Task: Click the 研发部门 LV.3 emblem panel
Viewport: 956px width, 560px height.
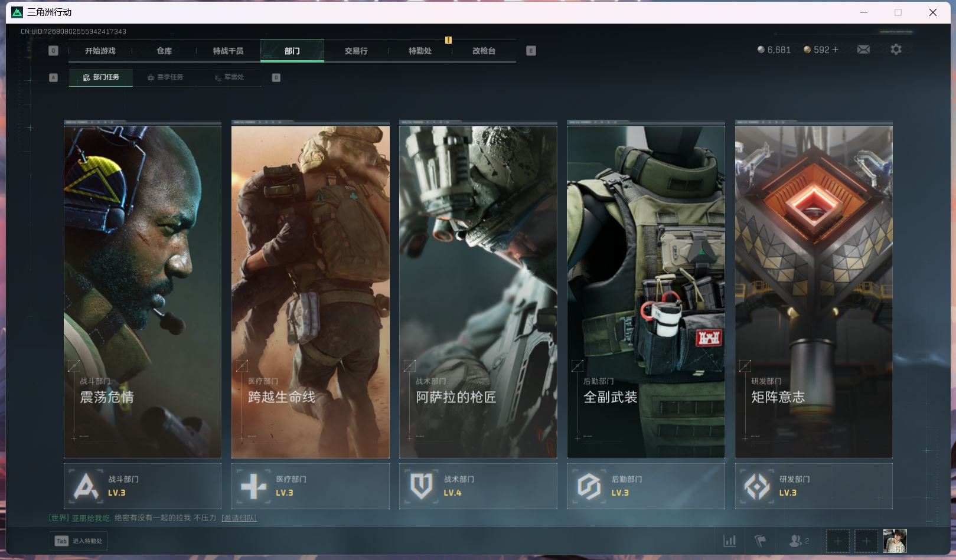Action: pos(813,486)
